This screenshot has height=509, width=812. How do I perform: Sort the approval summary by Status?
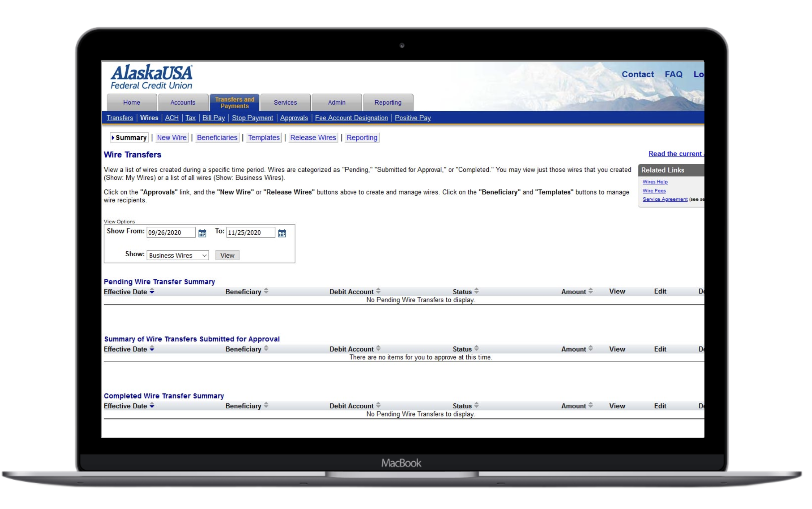point(476,349)
